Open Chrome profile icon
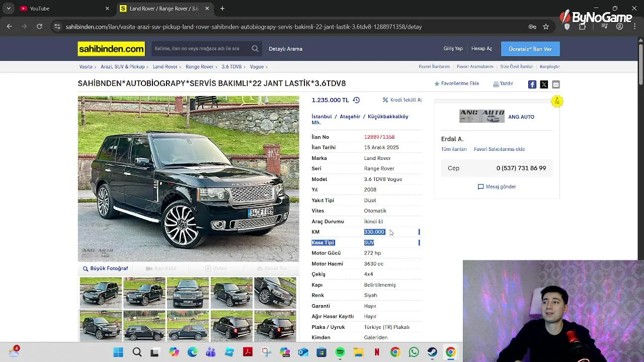The image size is (644, 362). point(620,27)
